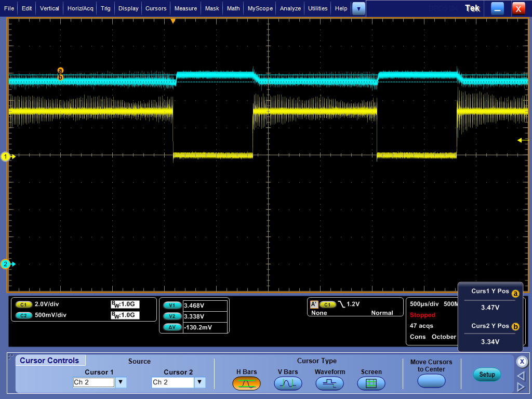Image resolution: width=532 pixels, height=399 pixels.
Task: Select the channel 1 ground reference marker
Action: (6, 156)
